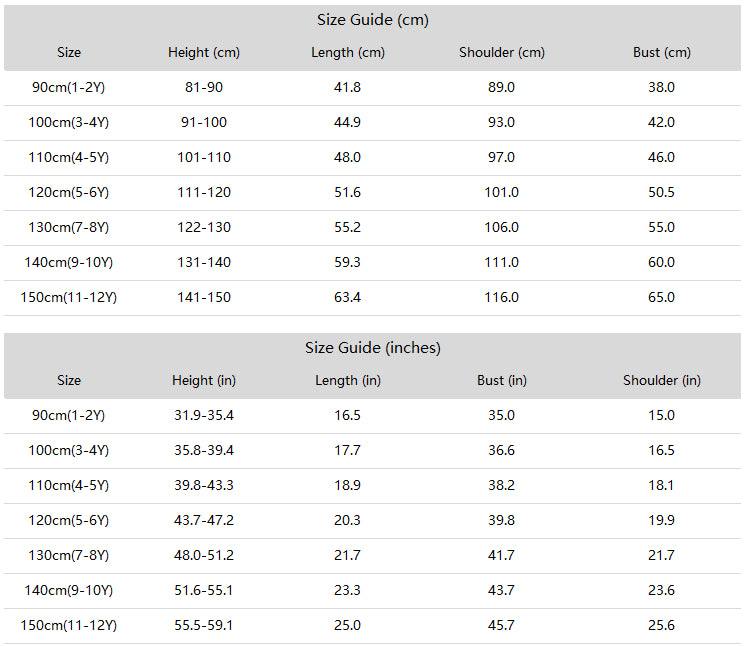Click the 150cm(11-12Y) size in cm table

click(x=69, y=298)
